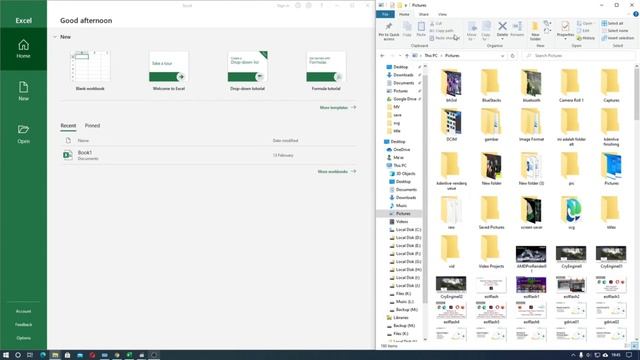Screen dimensions: 640x360
Task: Open the Home section in Excel sidebar
Action: [23, 49]
